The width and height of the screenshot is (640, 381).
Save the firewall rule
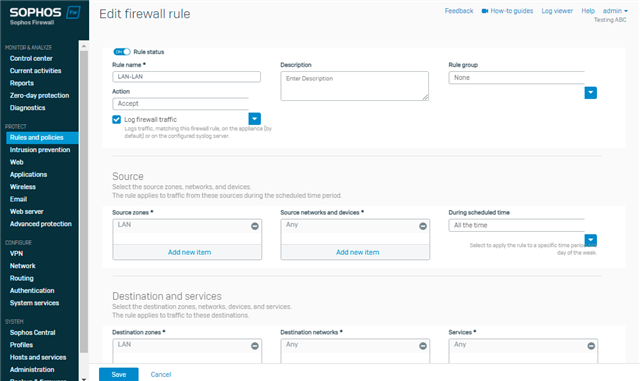(x=119, y=374)
